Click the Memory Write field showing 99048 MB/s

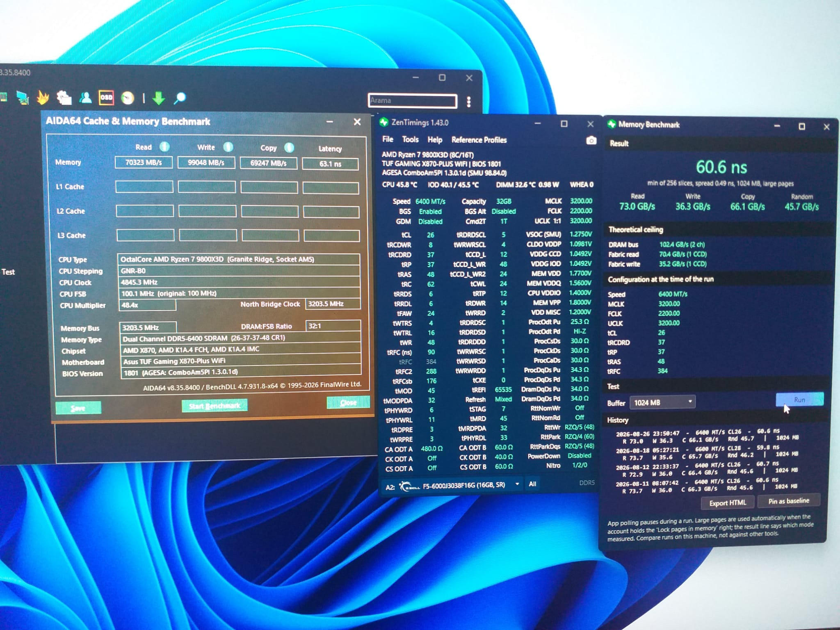[x=206, y=163]
